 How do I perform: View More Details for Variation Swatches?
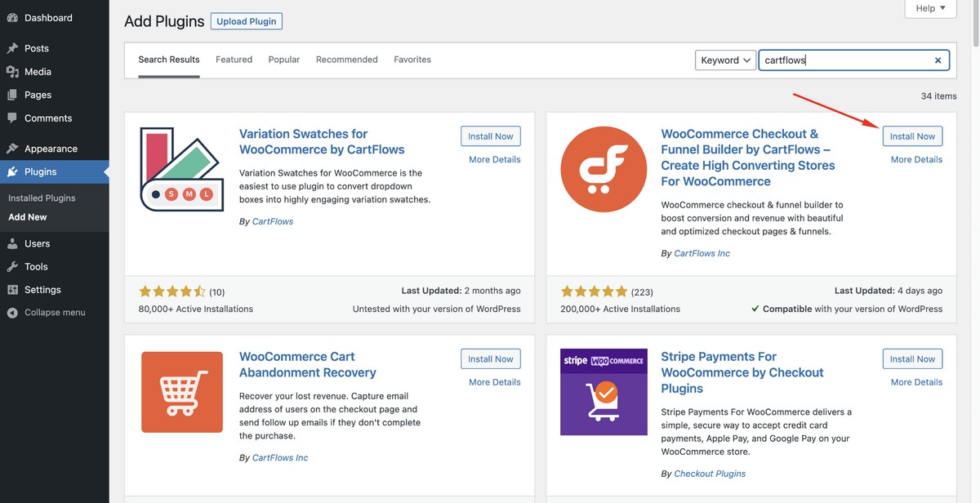[495, 159]
